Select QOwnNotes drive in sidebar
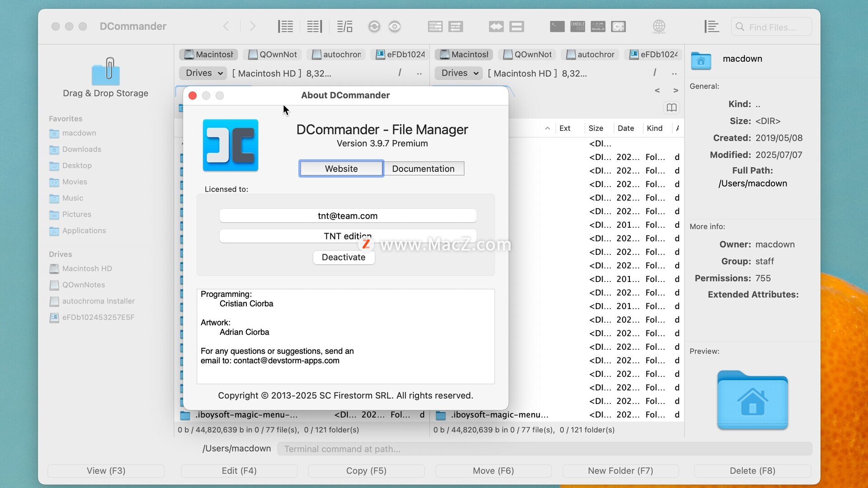The height and width of the screenshot is (488, 868). point(83,285)
